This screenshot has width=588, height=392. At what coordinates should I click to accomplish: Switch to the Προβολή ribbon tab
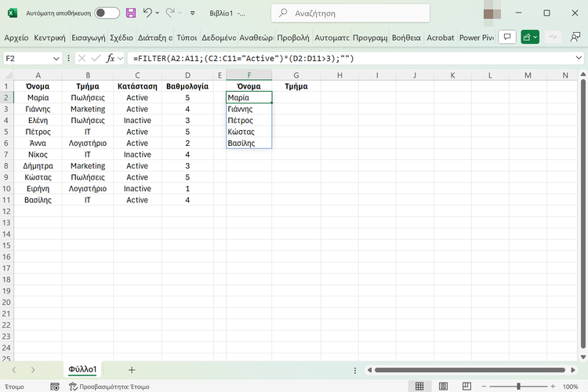293,38
